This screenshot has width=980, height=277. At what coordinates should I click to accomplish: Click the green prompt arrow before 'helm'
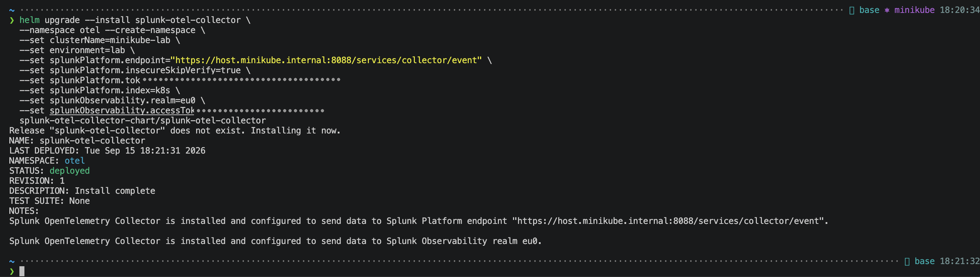tap(12, 20)
